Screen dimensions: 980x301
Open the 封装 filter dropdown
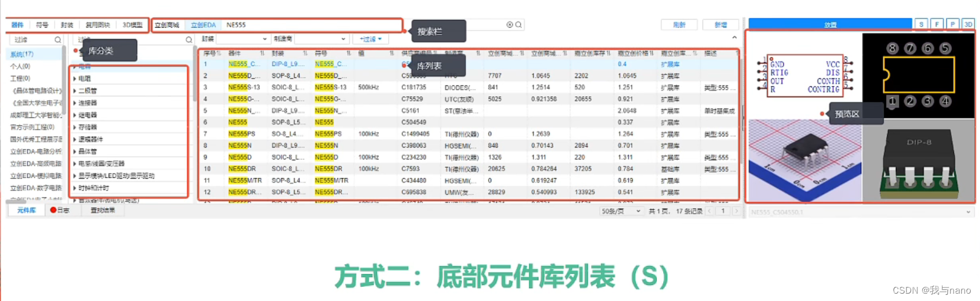243,39
